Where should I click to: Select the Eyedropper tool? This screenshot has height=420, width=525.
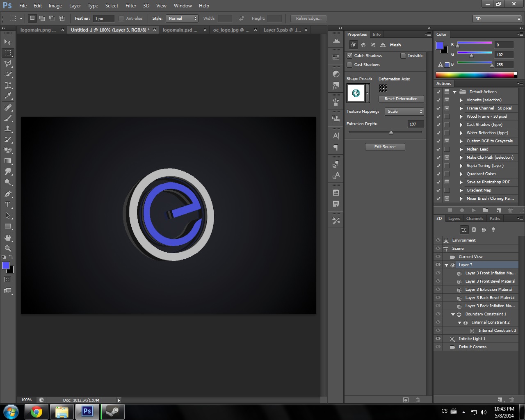[8, 96]
